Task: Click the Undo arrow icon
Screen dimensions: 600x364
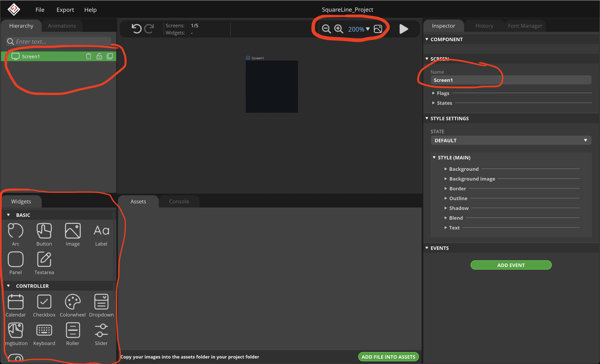Action: click(x=136, y=29)
